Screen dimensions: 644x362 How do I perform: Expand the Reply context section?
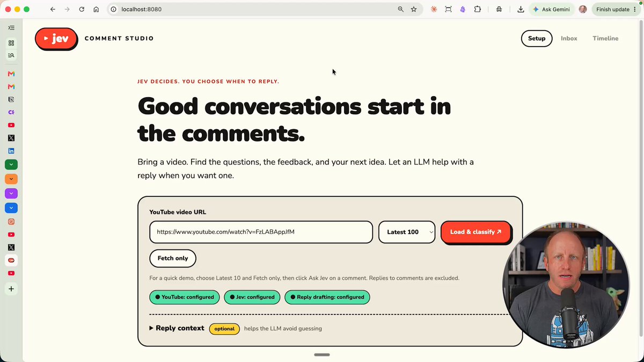[177, 328]
